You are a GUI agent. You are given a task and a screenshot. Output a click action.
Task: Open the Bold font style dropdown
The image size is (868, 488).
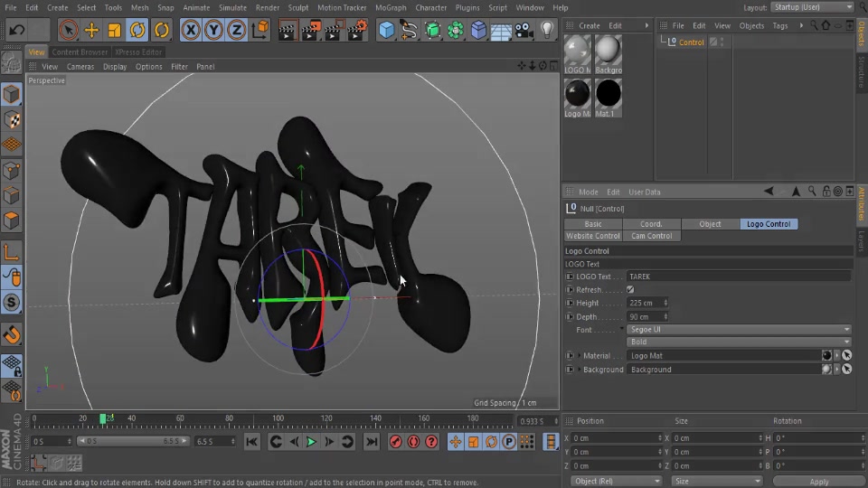[x=739, y=342]
